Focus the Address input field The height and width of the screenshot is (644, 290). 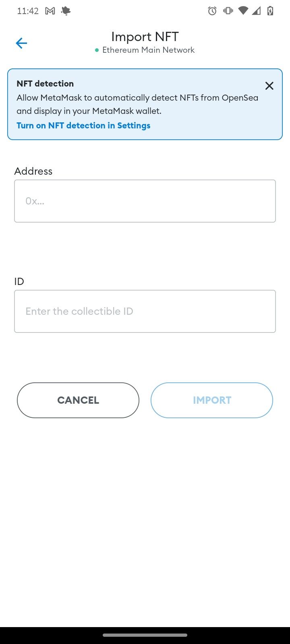(145, 201)
